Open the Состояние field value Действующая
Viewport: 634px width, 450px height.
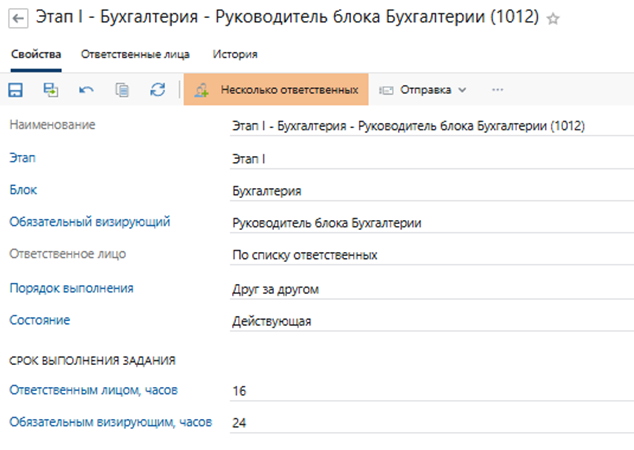click(x=272, y=321)
